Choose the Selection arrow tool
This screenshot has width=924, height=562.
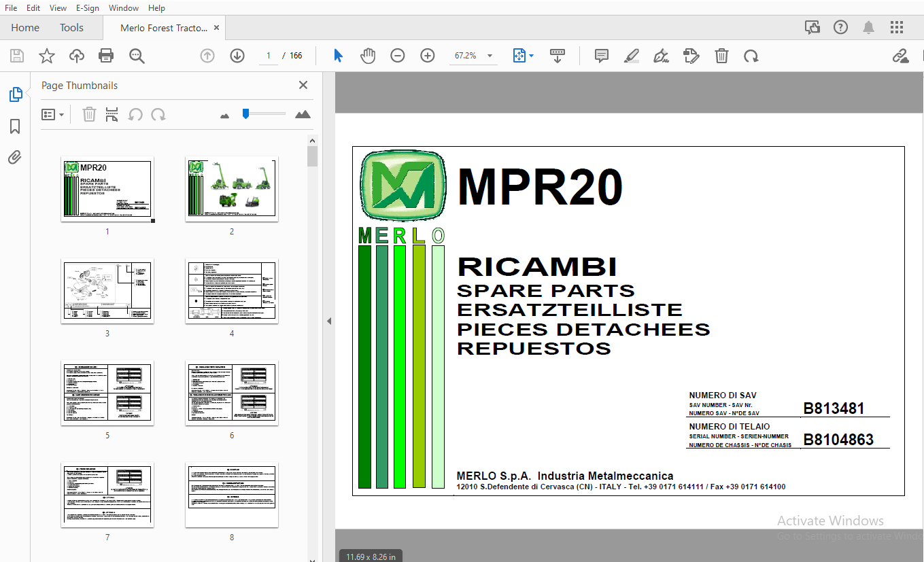coord(338,56)
